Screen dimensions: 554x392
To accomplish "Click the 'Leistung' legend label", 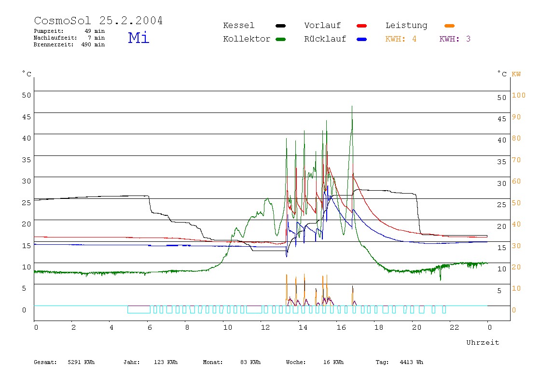I will coord(406,26).
